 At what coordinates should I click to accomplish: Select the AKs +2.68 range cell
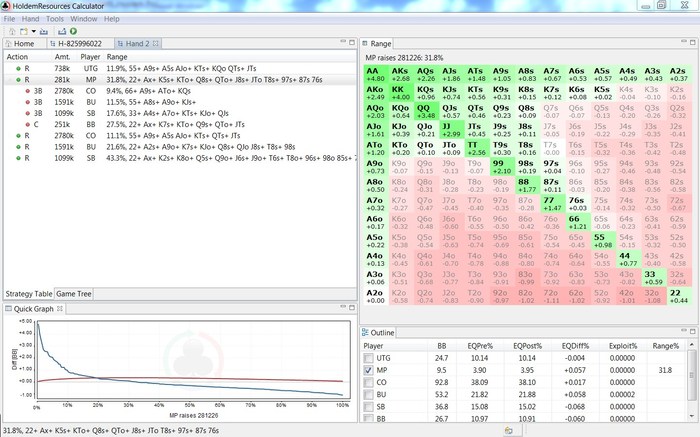pos(401,75)
